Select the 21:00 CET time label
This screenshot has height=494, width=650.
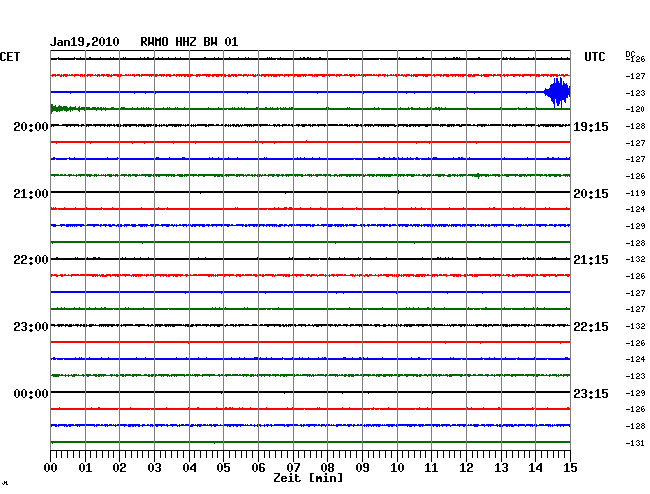(x=31, y=194)
